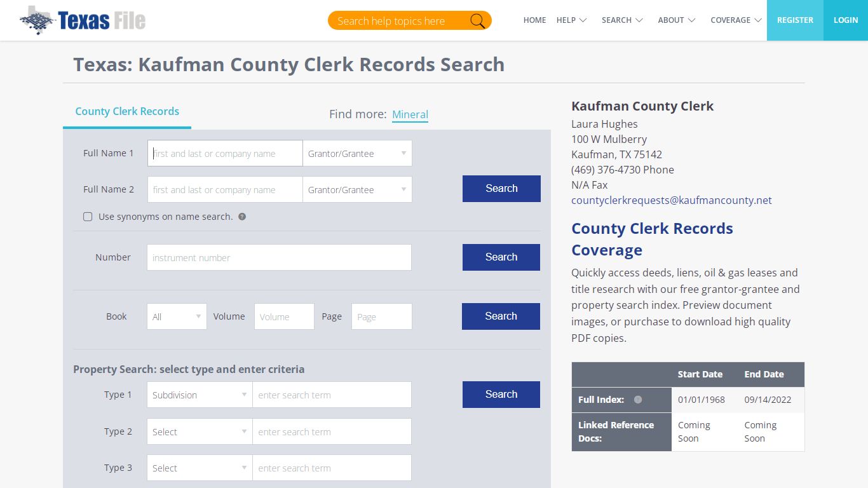The height and width of the screenshot is (488, 868).
Task: Focus Type 2 search term field
Action: [x=332, y=431]
